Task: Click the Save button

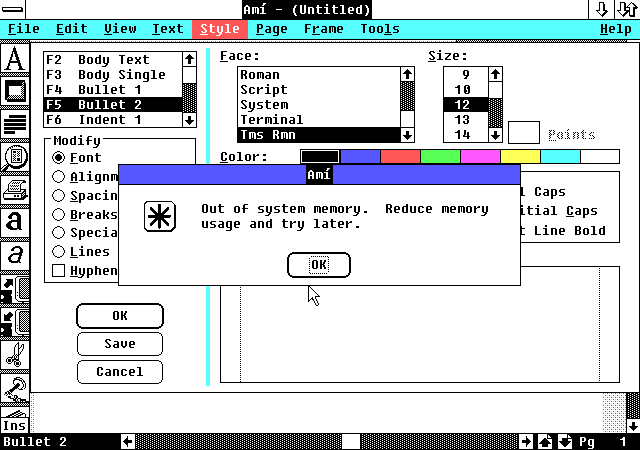Action: 120,343
